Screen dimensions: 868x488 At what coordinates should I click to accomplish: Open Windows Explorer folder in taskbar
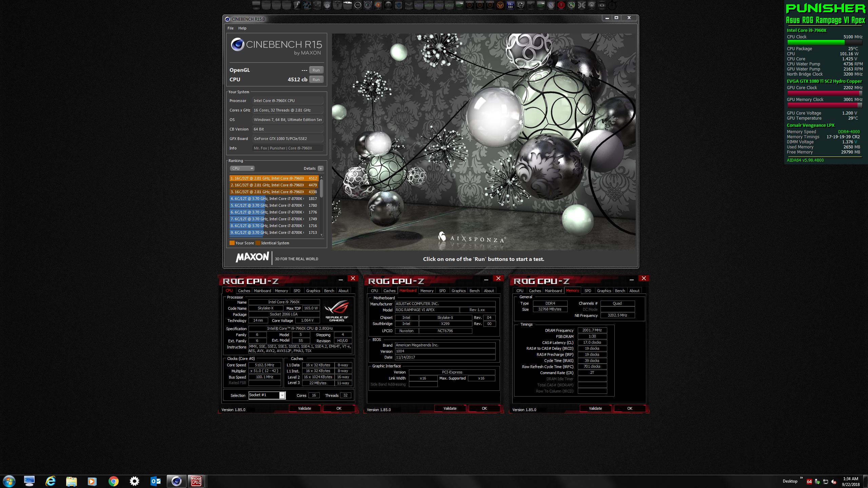tap(71, 481)
